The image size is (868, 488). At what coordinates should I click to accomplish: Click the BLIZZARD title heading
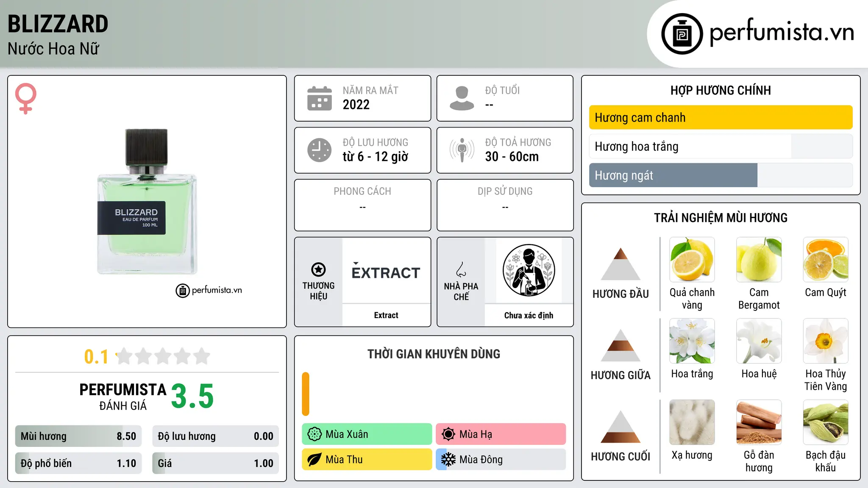click(x=58, y=24)
